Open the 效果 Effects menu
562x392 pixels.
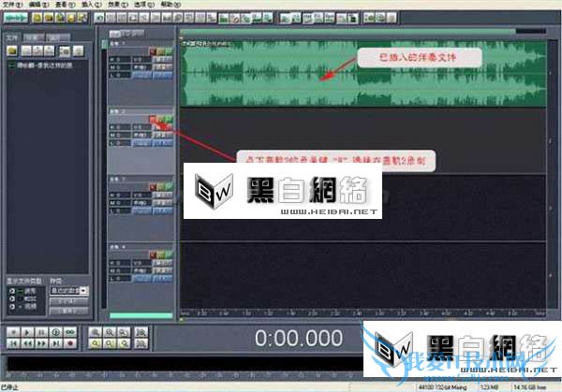pos(118,5)
